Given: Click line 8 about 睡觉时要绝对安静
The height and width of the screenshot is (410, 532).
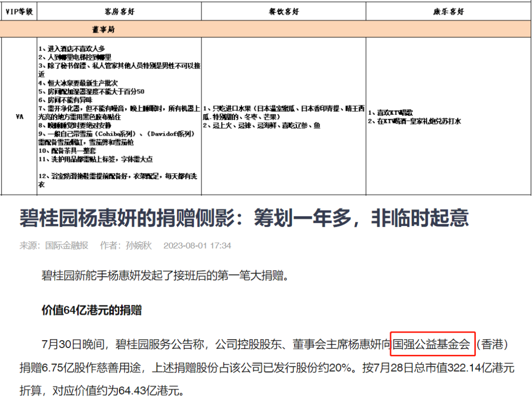Looking at the screenshot, I should click(x=75, y=126).
